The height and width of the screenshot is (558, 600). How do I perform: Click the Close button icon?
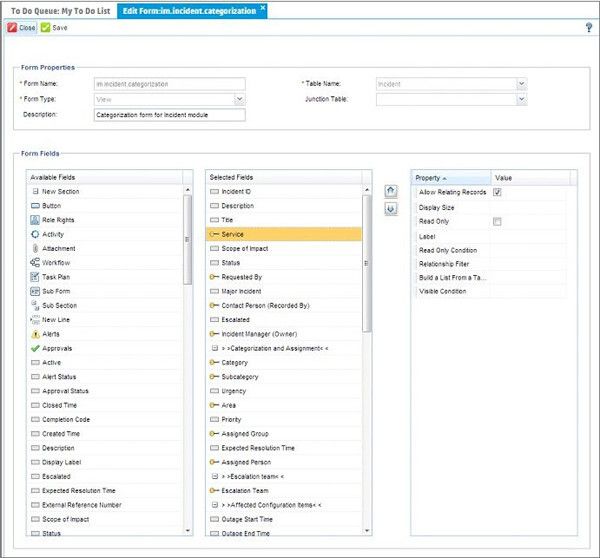click(12, 28)
